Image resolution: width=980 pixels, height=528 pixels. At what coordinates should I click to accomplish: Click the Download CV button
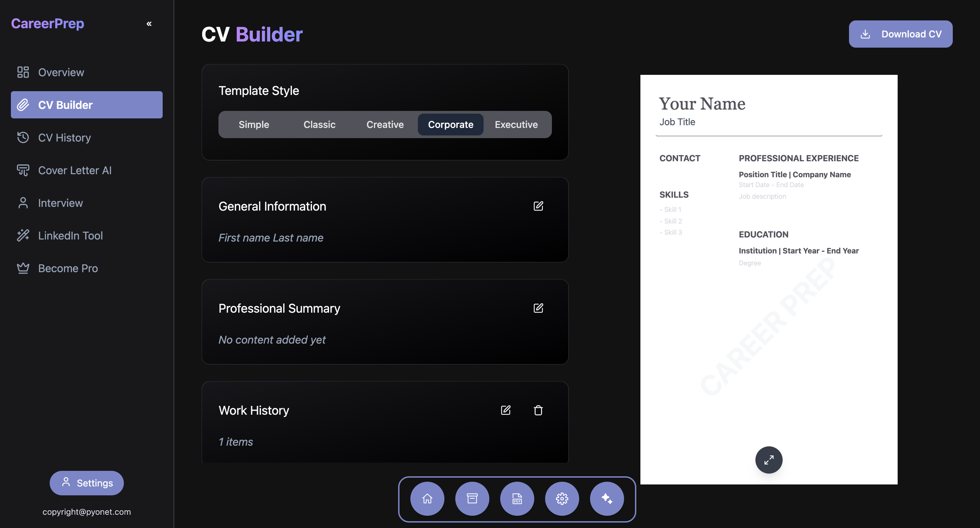click(900, 34)
